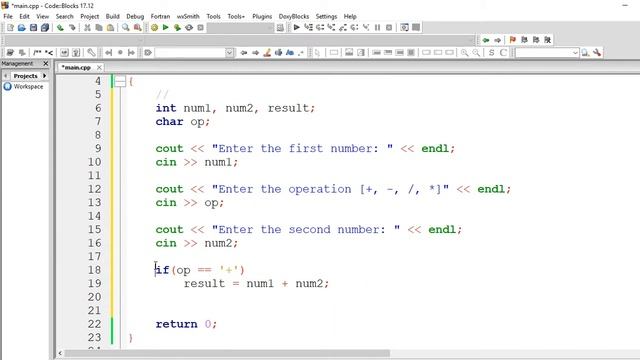Image resolution: width=640 pixels, height=360 pixels.
Task: Click the Save file icon
Action: tap(33, 27)
